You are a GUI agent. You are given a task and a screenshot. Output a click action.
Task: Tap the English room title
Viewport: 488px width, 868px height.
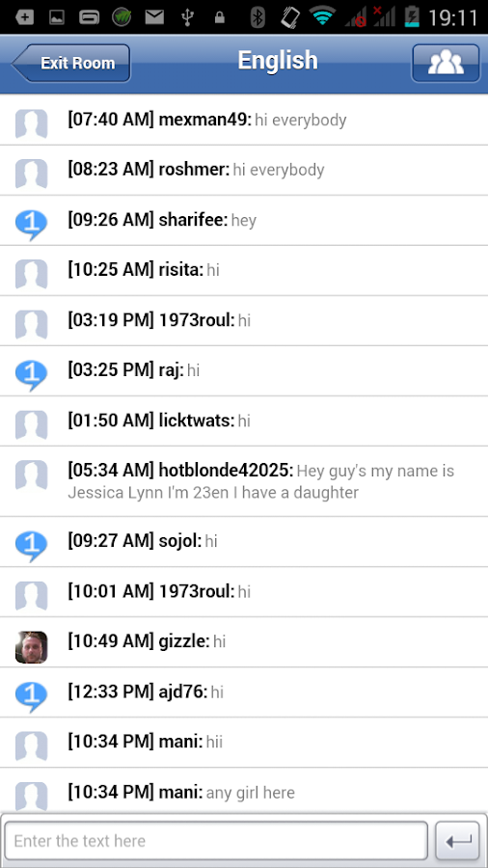click(x=278, y=61)
